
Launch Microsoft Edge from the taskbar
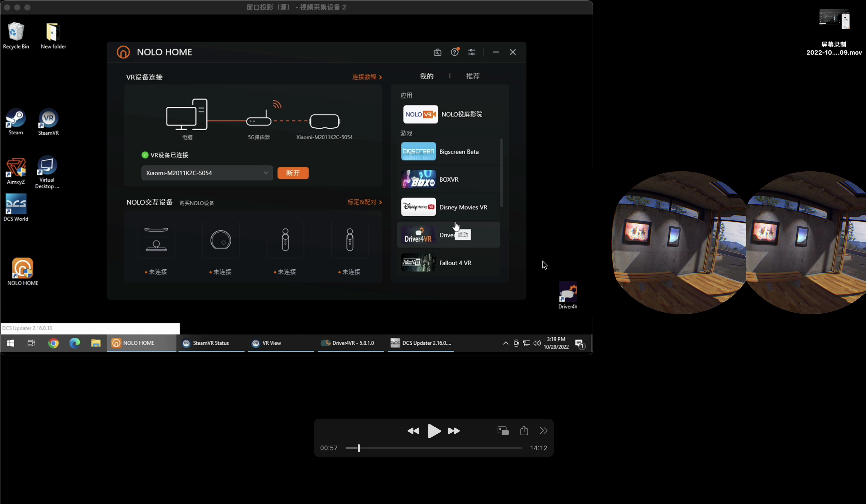(75, 343)
